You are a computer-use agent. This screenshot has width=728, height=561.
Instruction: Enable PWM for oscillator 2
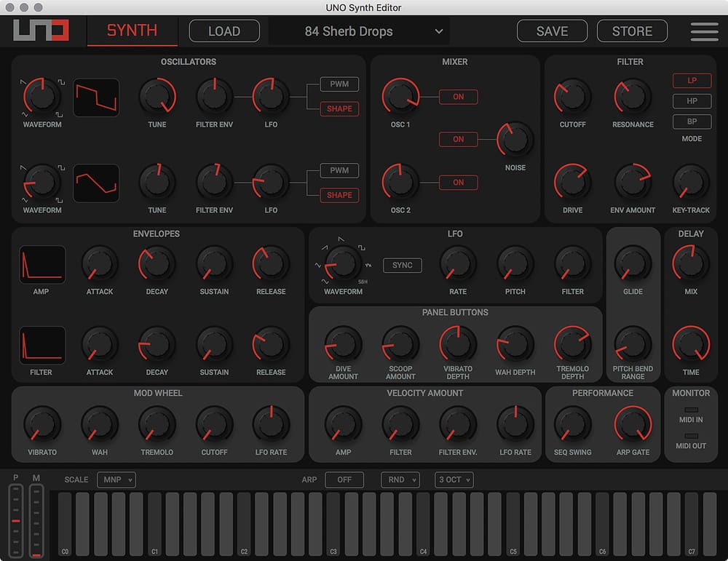pyautogui.click(x=339, y=170)
